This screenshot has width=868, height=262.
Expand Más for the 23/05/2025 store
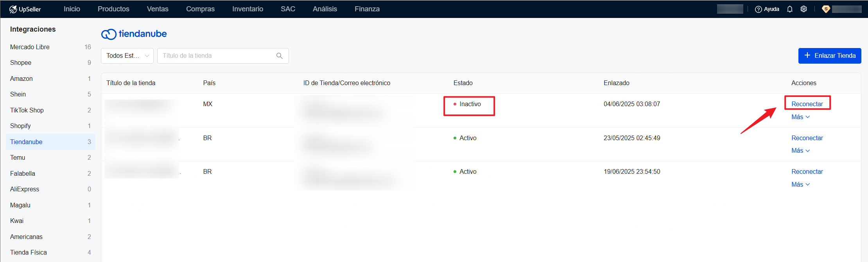(x=800, y=151)
